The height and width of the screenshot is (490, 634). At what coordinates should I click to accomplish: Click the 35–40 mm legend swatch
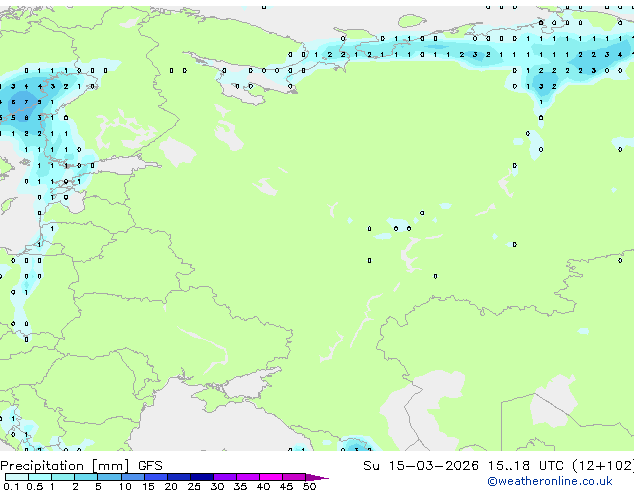click(x=248, y=477)
